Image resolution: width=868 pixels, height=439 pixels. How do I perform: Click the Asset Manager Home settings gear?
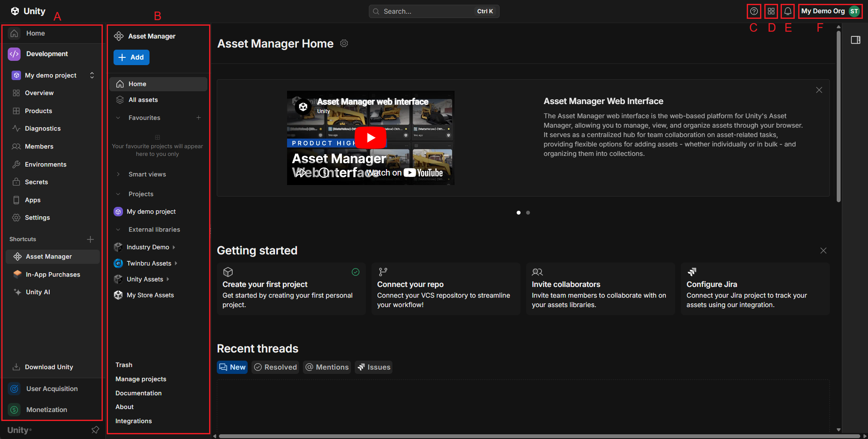coord(344,43)
